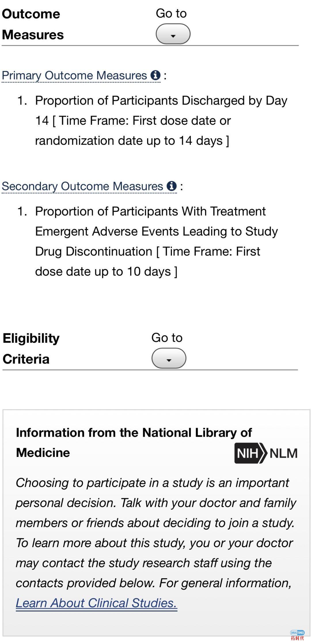Click the Go to label above the Outcome Measures dropdown
This screenshot has height=644, width=311.
coord(171,14)
